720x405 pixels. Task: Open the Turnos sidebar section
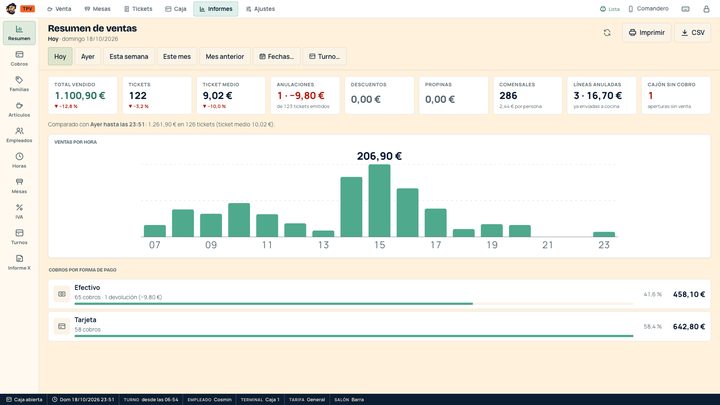click(19, 237)
